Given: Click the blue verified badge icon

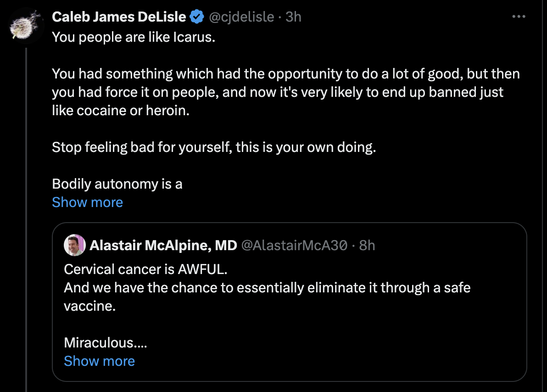Looking at the screenshot, I should tap(197, 17).
